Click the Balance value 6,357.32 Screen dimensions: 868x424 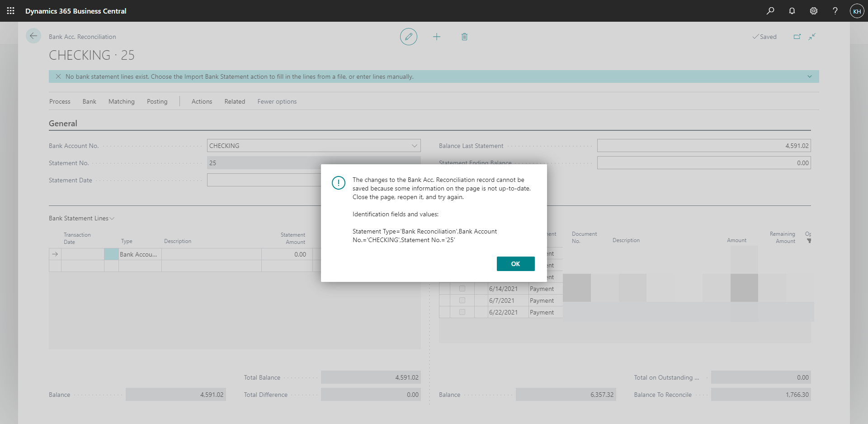pos(566,395)
